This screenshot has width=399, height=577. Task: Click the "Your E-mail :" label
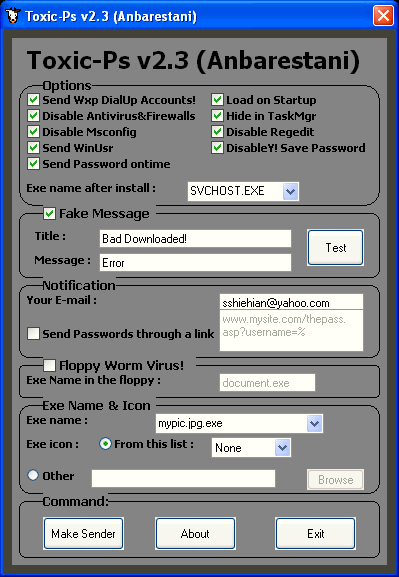(x=61, y=300)
